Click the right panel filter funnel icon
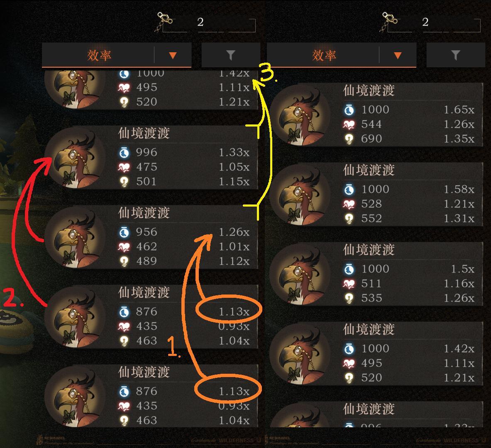491x448 pixels. pyautogui.click(x=456, y=55)
